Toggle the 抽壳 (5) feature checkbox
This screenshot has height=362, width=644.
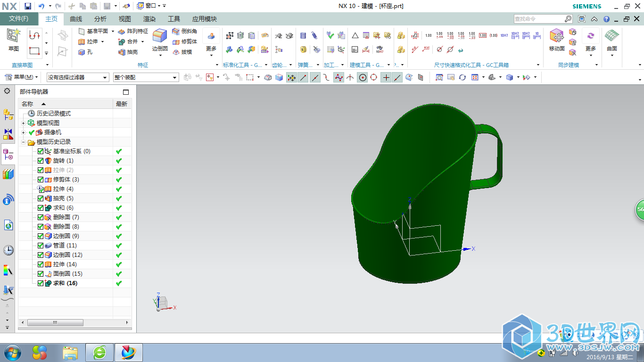tap(40, 198)
